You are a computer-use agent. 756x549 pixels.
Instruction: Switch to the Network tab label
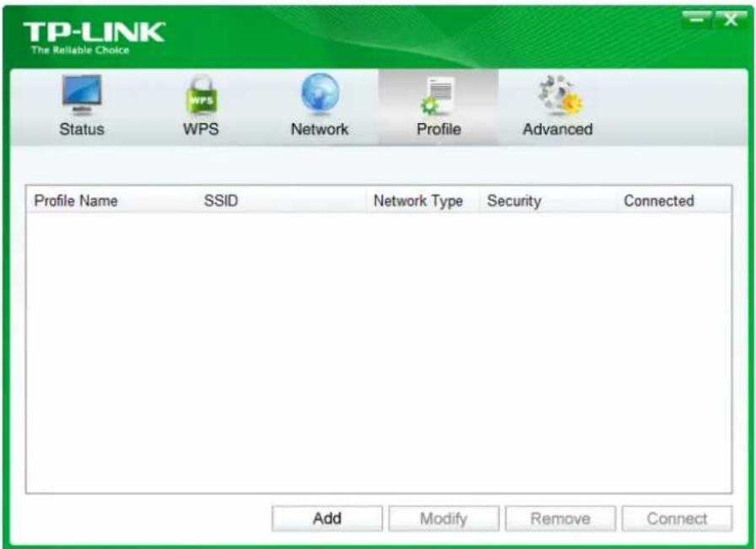tap(320, 129)
